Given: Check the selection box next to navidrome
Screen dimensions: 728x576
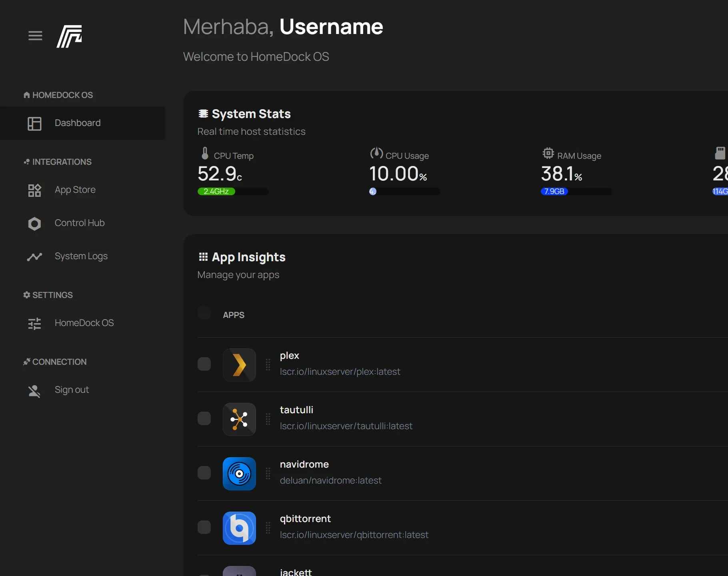Looking at the screenshot, I should pos(204,473).
